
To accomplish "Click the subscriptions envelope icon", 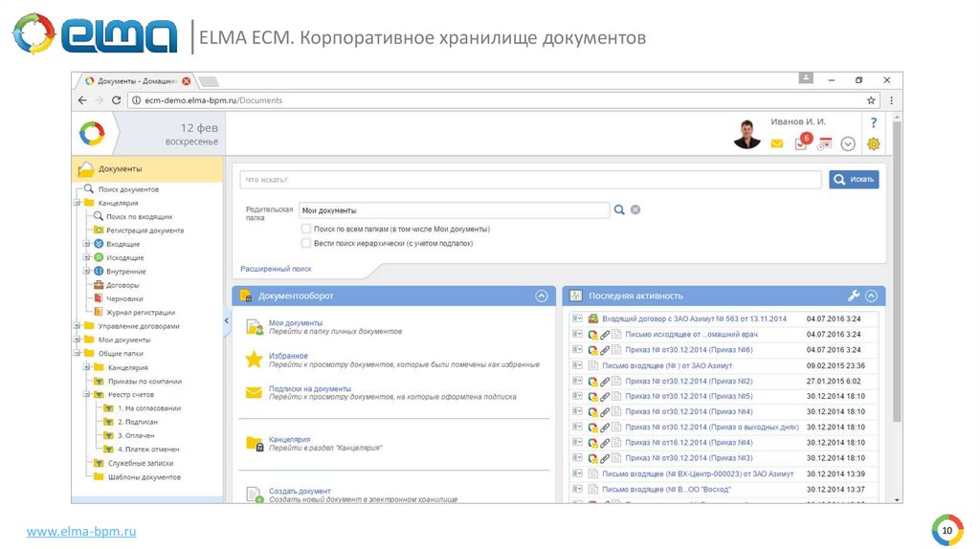I will click(254, 392).
